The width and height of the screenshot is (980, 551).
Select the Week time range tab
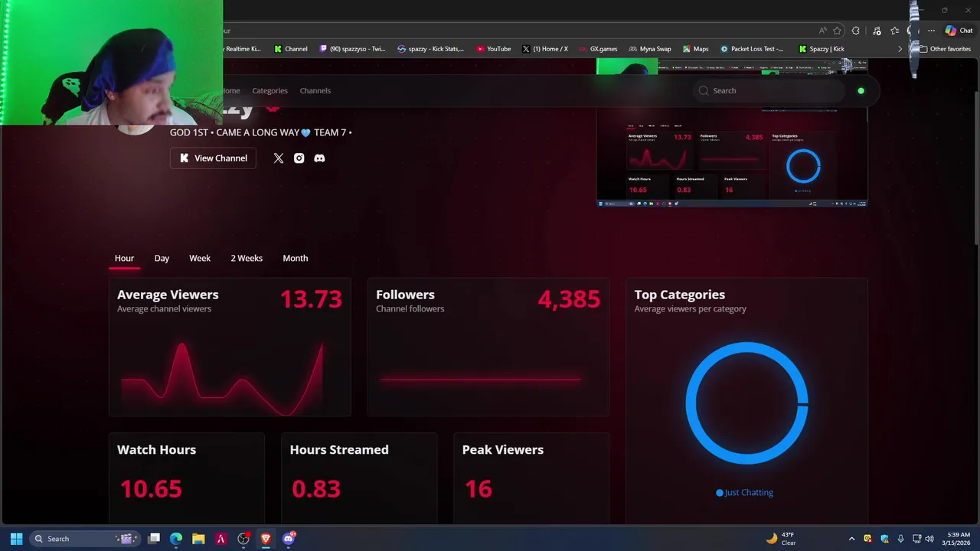point(200,259)
